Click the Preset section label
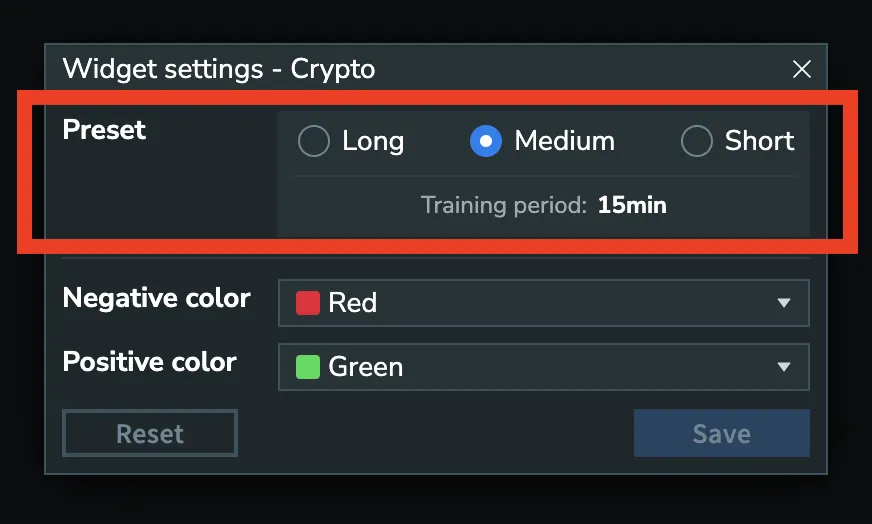Viewport: 872px width, 524px height. coord(104,130)
